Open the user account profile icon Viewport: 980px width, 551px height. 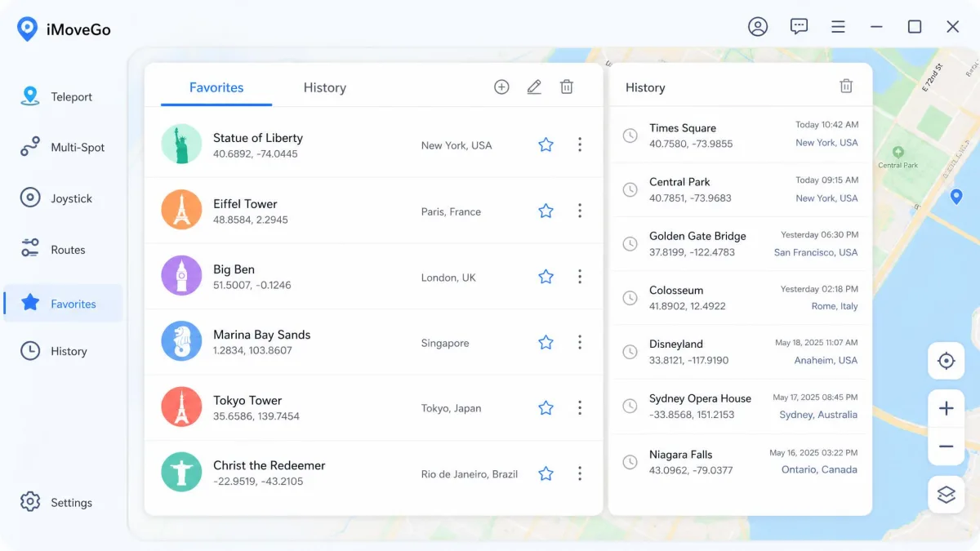click(x=758, y=27)
